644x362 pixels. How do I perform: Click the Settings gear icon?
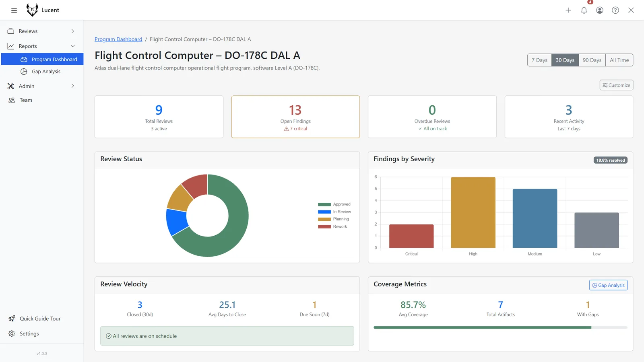click(x=12, y=334)
